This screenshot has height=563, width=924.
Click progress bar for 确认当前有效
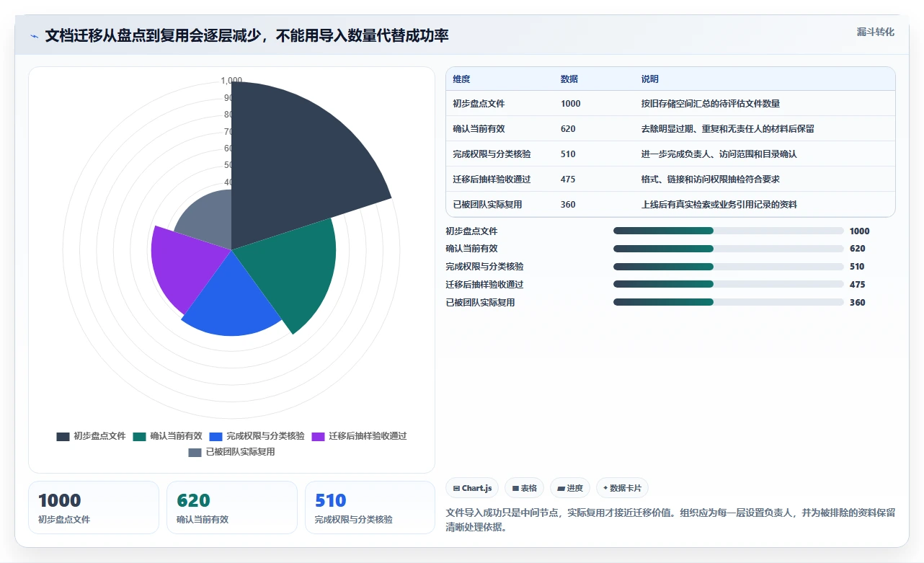click(x=728, y=249)
